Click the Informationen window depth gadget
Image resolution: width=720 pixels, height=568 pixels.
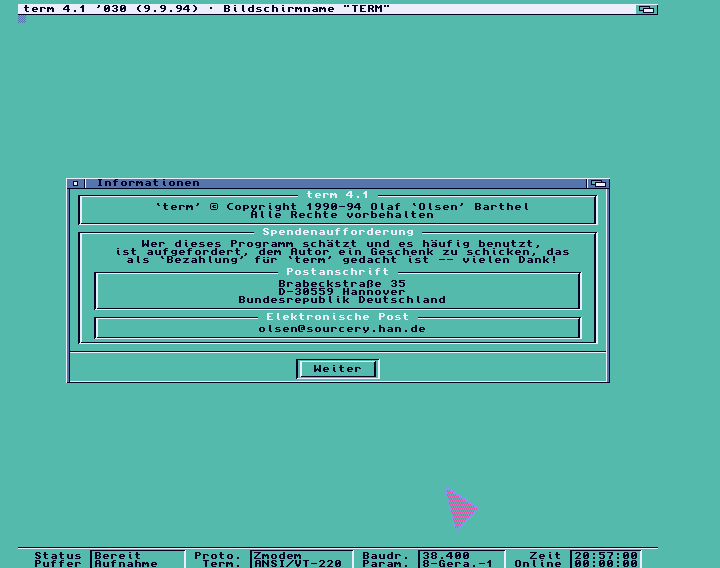(x=598, y=183)
